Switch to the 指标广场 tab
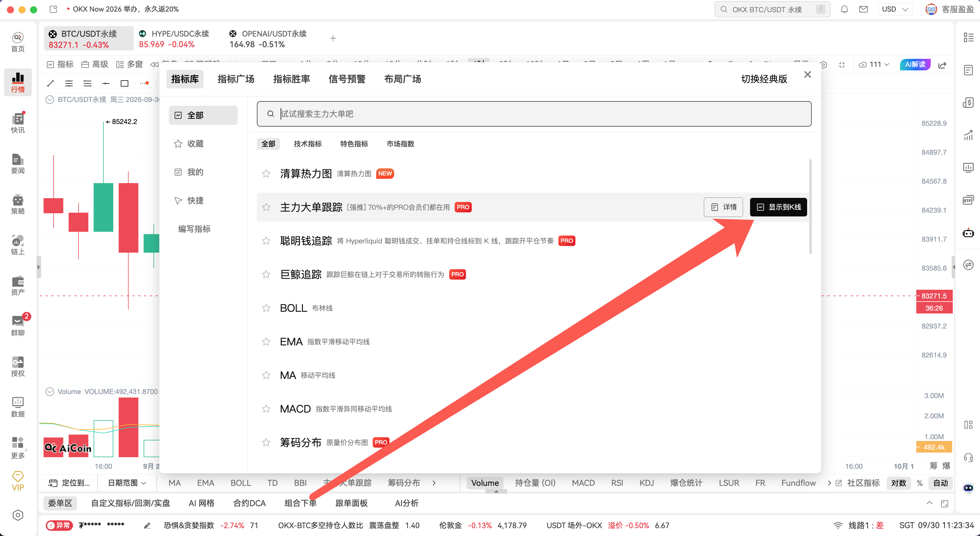Screen dimensions: 980x536 click(x=236, y=79)
